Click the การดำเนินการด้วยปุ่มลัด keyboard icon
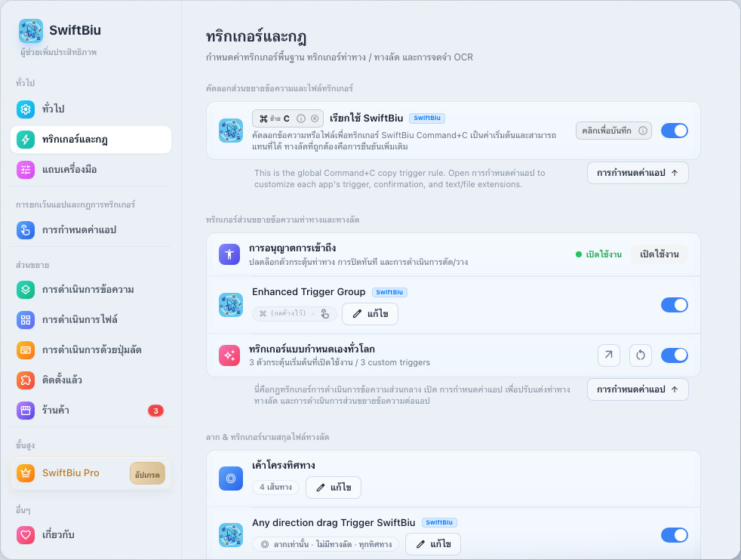Image resolution: width=741 pixels, height=560 pixels. [x=26, y=350]
